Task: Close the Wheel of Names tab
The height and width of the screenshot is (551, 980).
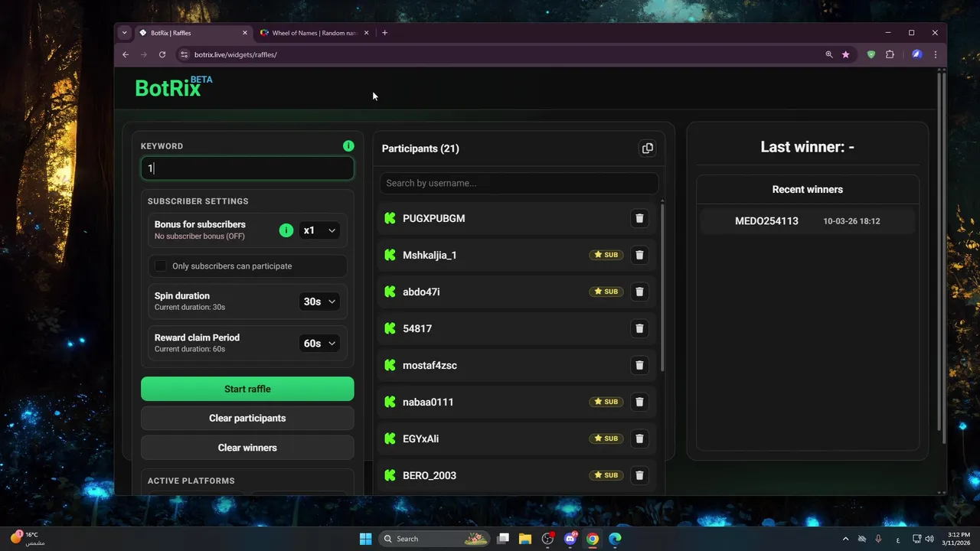Action: pyautogui.click(x=366, y=33)
